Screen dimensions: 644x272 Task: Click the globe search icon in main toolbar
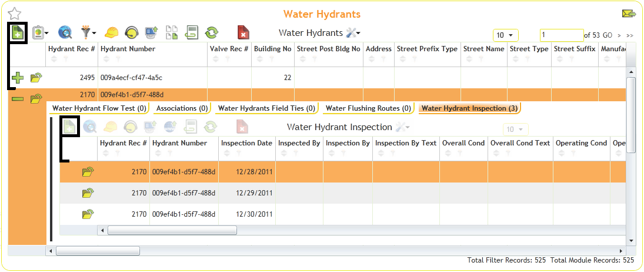pyautogui.click(x=65, y=33)
